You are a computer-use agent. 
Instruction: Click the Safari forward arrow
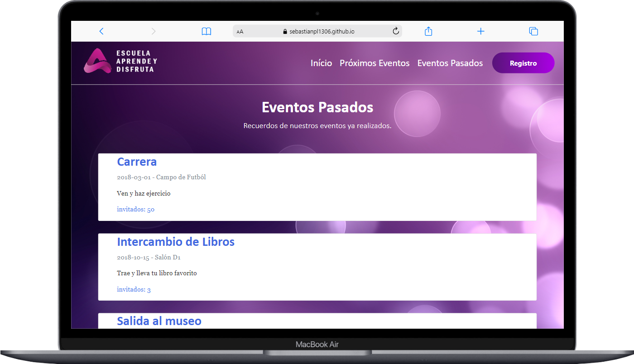click(x=154, y=31)
